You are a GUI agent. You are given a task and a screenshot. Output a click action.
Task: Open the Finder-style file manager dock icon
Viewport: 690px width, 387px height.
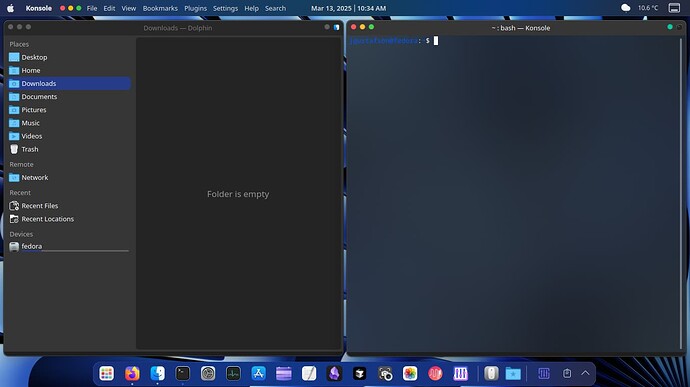pyautogui.click(x=158, y=373)
